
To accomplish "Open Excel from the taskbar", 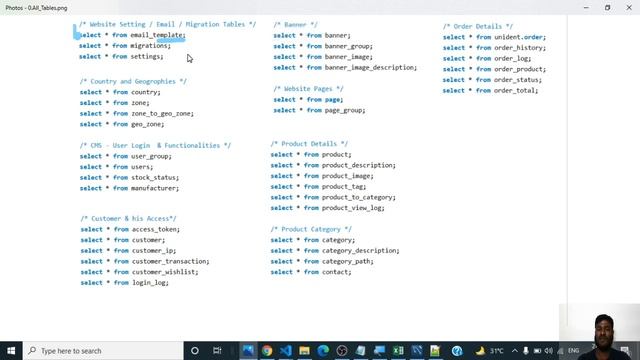I will coord(398,351).
